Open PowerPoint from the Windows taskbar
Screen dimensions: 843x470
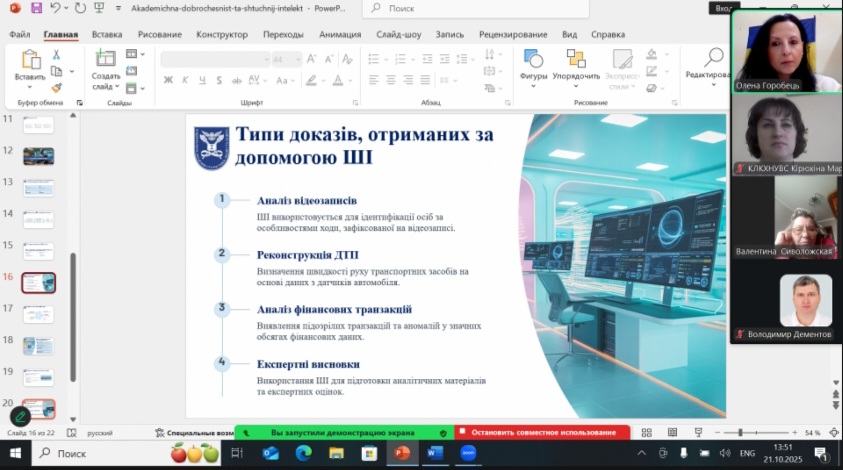click(x=402, y=453)
